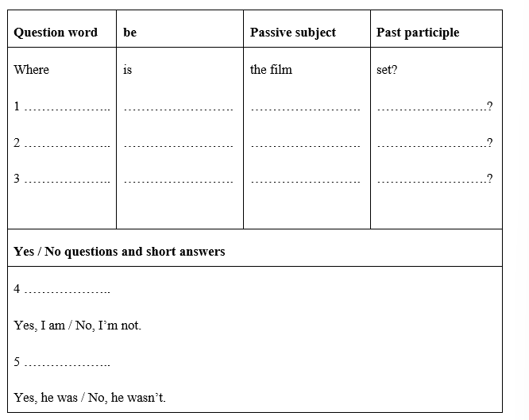
Task: Click row 2 blank under Passive subject
Action: point(305,144)
